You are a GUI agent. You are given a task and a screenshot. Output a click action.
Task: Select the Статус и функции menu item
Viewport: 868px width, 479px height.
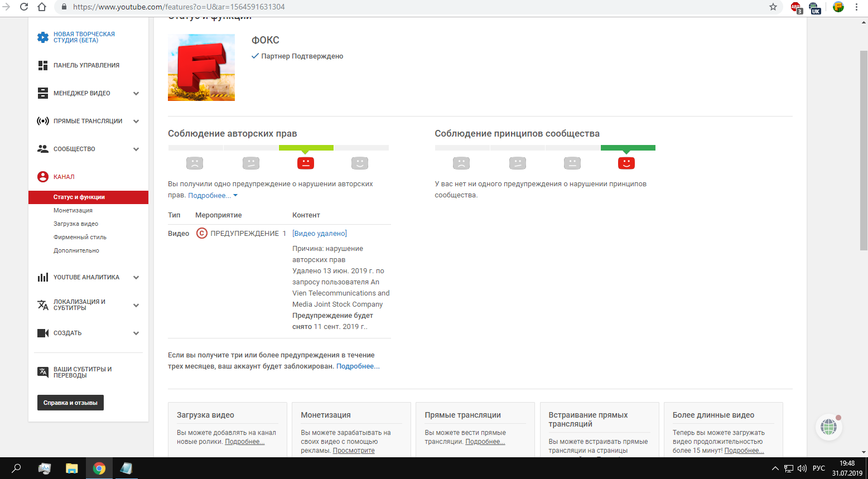click(x=88, y=197)
